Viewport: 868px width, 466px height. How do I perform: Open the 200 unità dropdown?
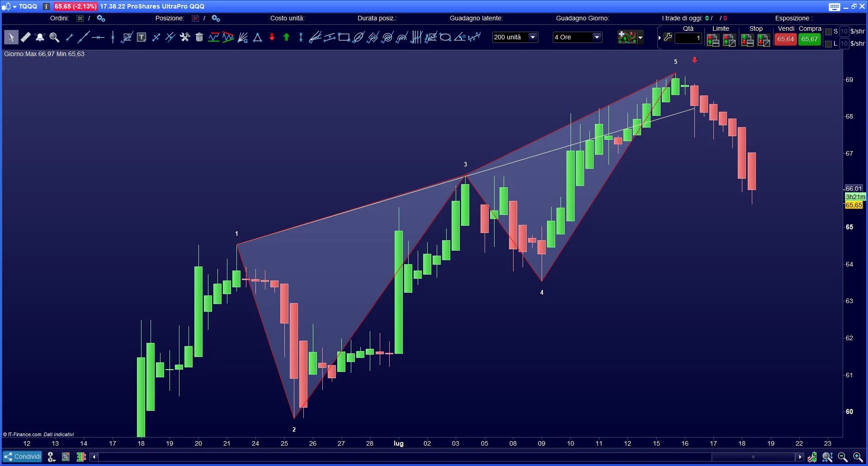tap(533, 37)
